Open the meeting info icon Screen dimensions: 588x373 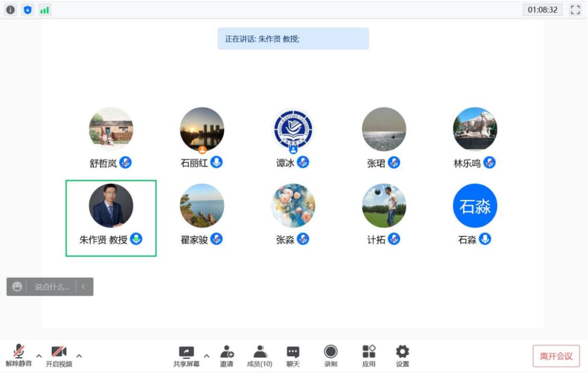(10, 10)
